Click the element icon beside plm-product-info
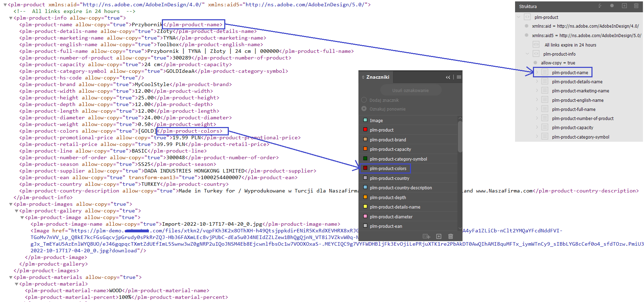The height and width of the screenshot is (302, 644). pyautogui.click(x=536, y=54)
